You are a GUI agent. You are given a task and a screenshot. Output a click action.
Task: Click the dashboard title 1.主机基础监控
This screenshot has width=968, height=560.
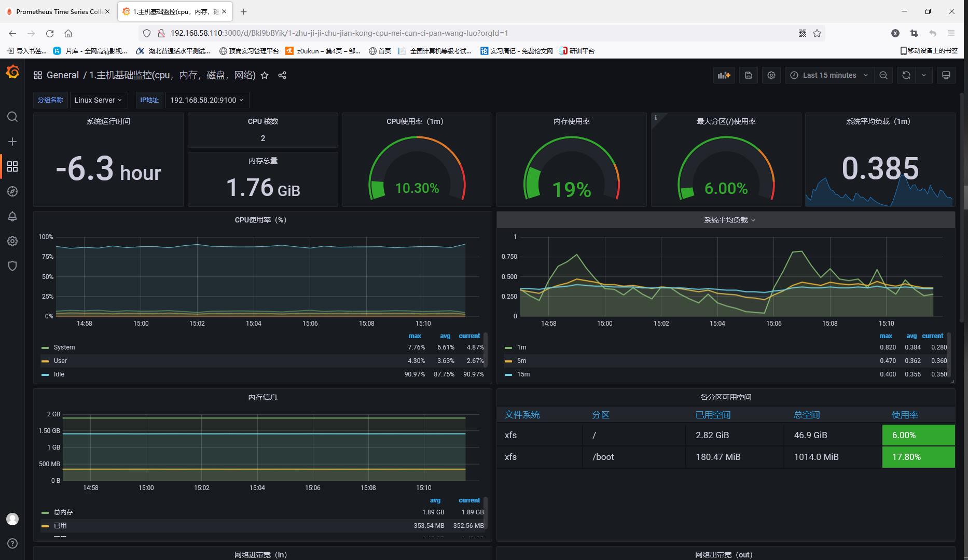173,75
